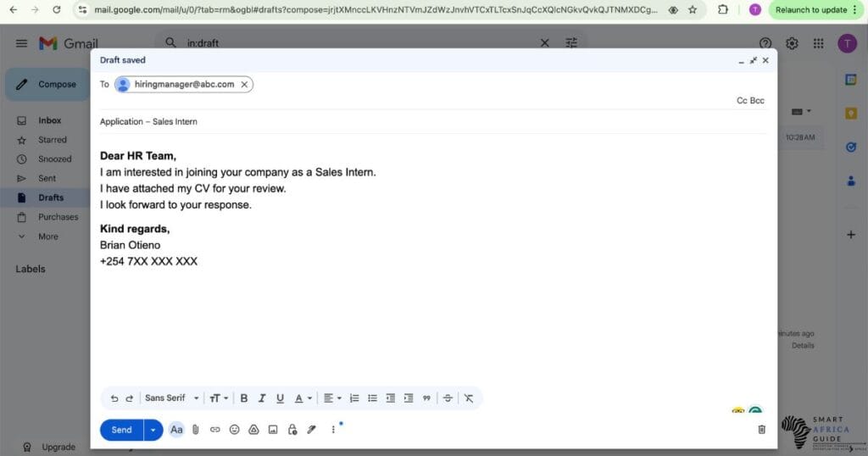868x456 pixels.
Task: Remove text formatting
Action: coord(468,398)
